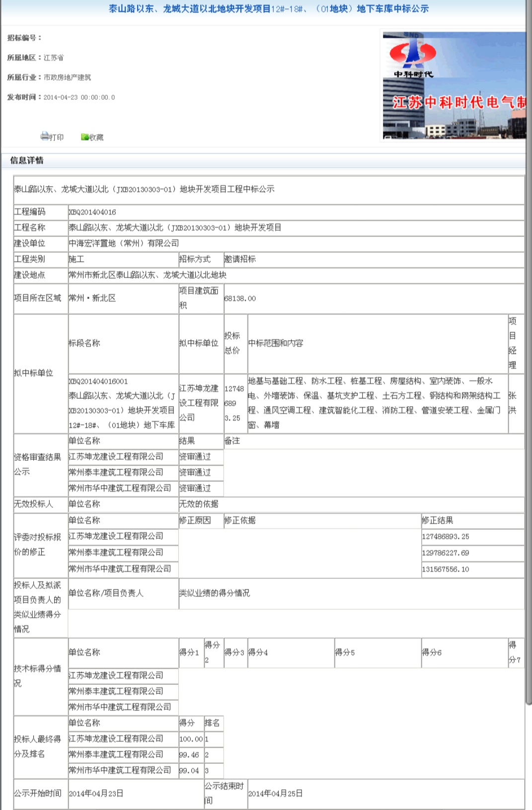Select the table caption ending 地块开发项目工程中标公示
The image size is (532, 810).
pos(144,189)
